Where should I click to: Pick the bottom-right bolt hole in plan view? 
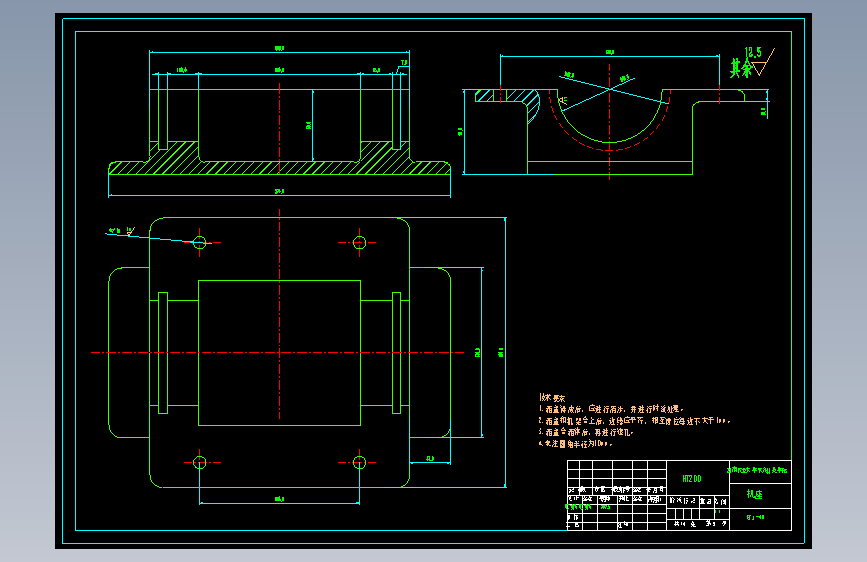tap(359, 462)
